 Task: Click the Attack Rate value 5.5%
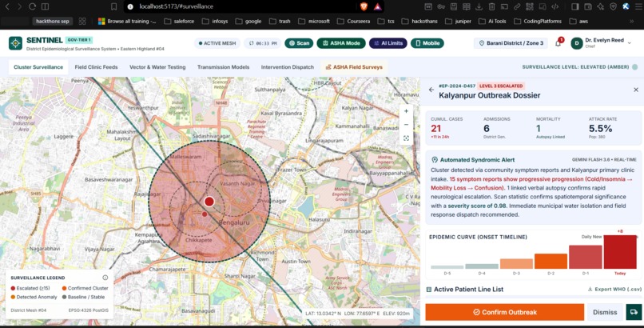click(x=601, y=129)
